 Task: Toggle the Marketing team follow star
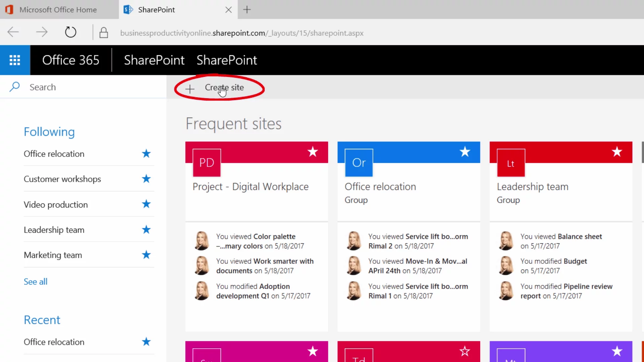(x=146, y=255)
